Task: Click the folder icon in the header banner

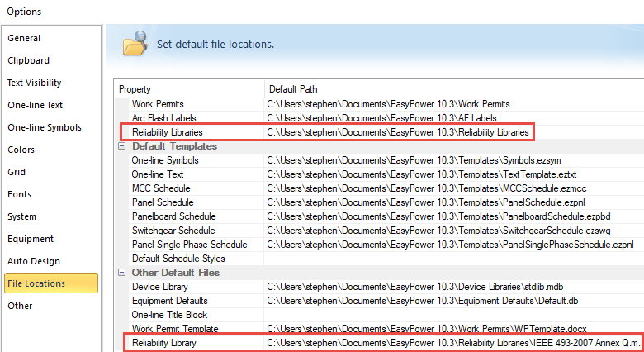Action: 135,44
